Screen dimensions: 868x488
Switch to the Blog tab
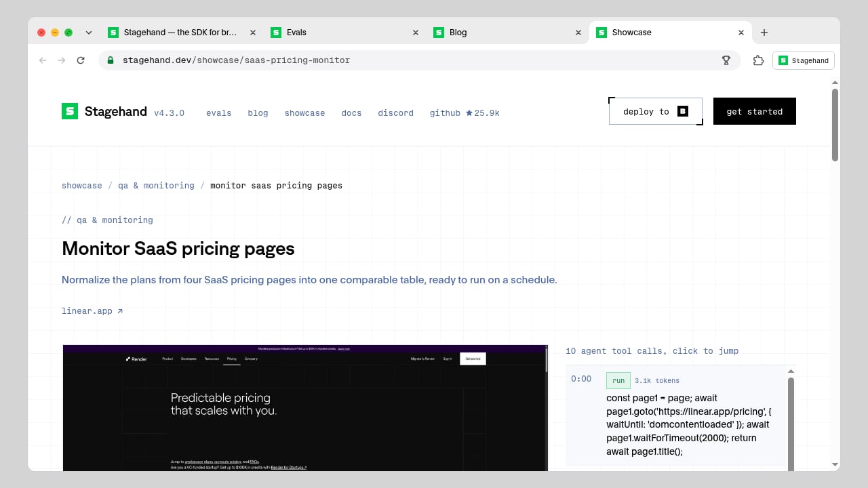(507, 33)
